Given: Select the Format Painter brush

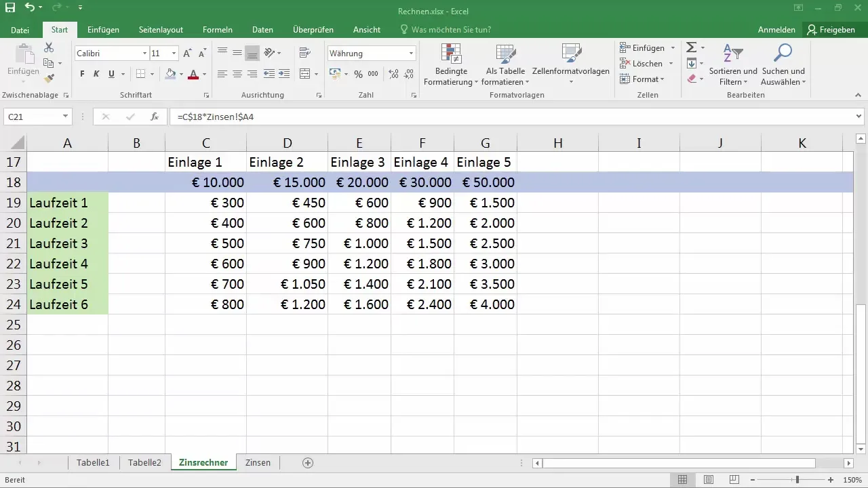Looking at the screenshot, I should pyautogui.click(x=49, y=79).
